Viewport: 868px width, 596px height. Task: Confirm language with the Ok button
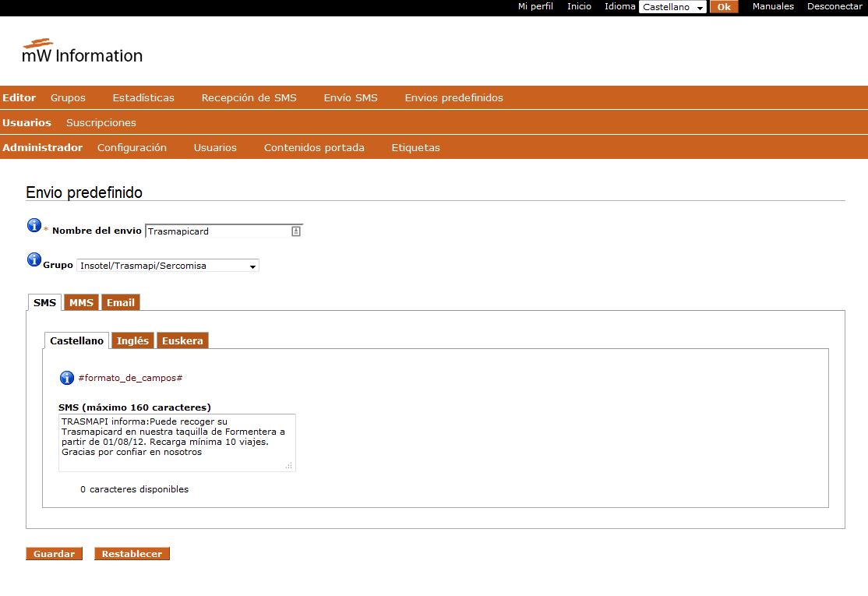(x=724, y=7)
